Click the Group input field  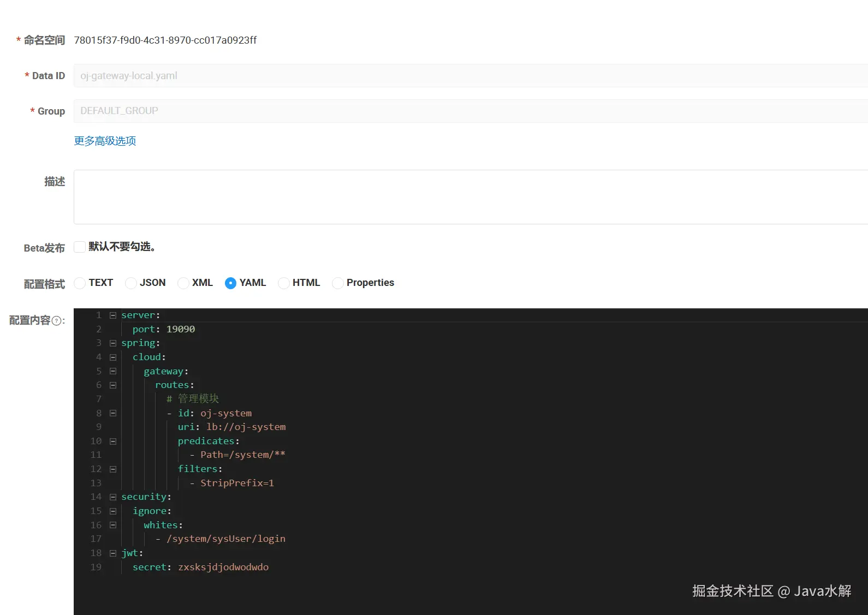point(471,111)
